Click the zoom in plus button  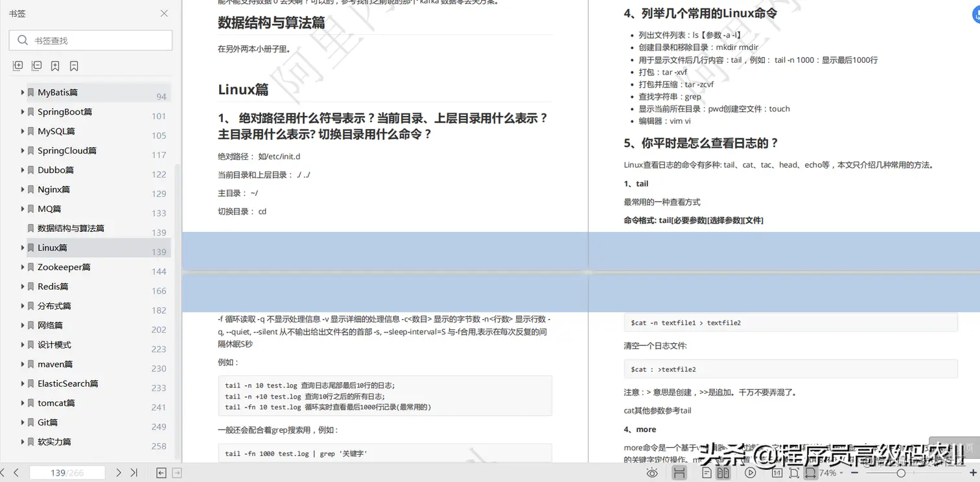coord(973,473)
